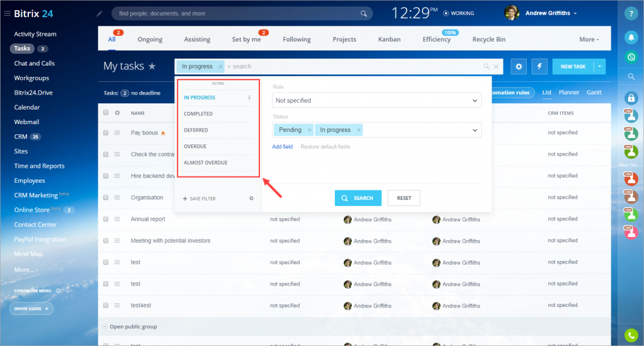The image size is (644, 346).
Task: Click Restore default fields link
Action: tap(325, 147)
